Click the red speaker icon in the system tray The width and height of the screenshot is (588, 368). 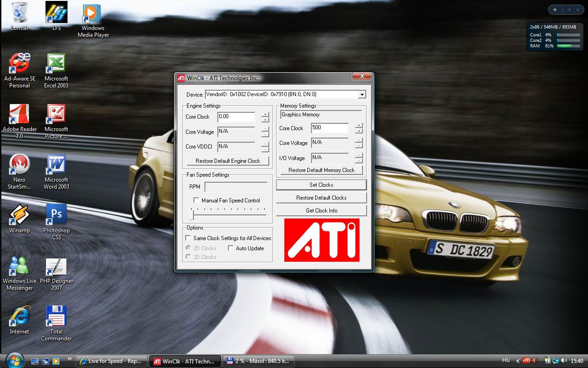(x=534, y=361)
